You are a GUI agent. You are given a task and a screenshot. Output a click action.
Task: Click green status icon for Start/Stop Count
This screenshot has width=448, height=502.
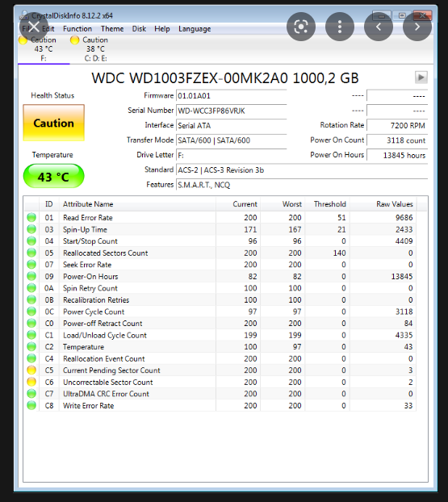click(31, 241)
